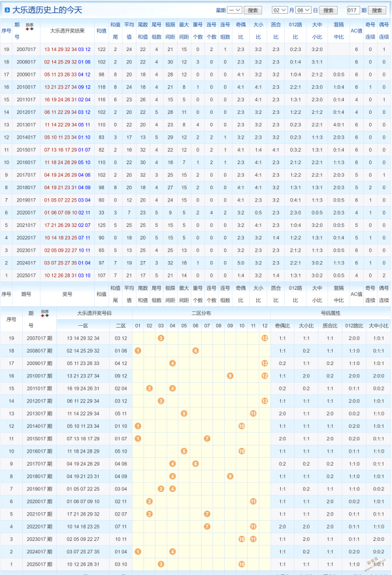Screen dimensions: 392x575
Task: Click orange ball 09 in the 2010017 row
Action: (x=230, y=375)
